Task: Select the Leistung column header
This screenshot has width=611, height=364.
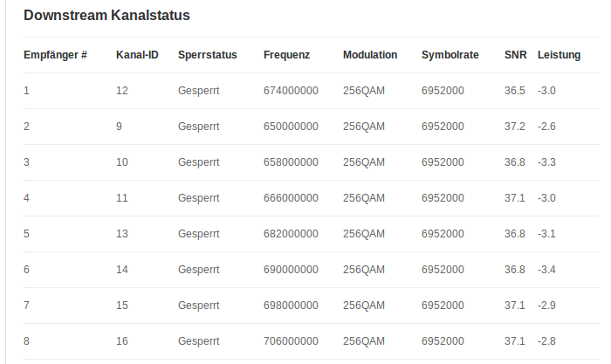Action: 559,55
